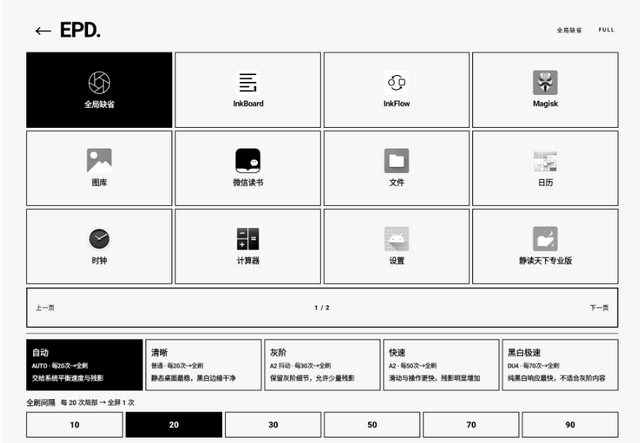The width and height of the screenshot is (640, 443).
Task: Click the 全刷间隔 label
Action: tap(41, 403)
